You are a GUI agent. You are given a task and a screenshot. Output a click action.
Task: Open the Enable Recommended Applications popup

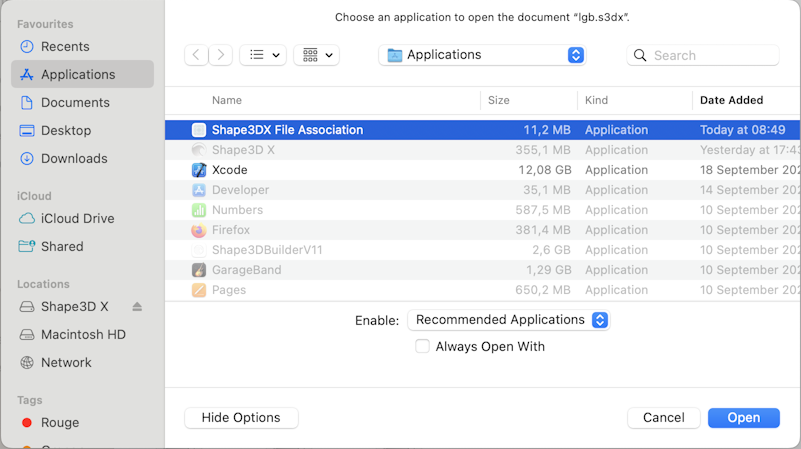[x=509, y=320]
